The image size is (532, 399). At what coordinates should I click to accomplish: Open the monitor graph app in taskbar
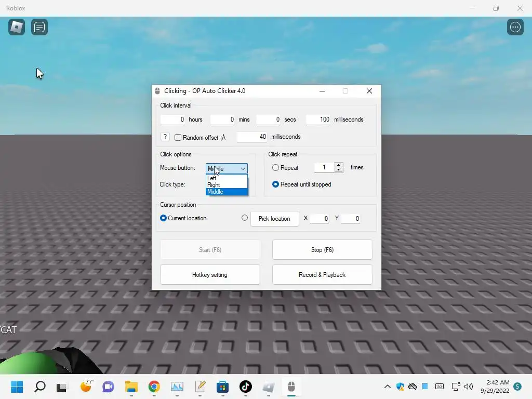pos(177,387)
